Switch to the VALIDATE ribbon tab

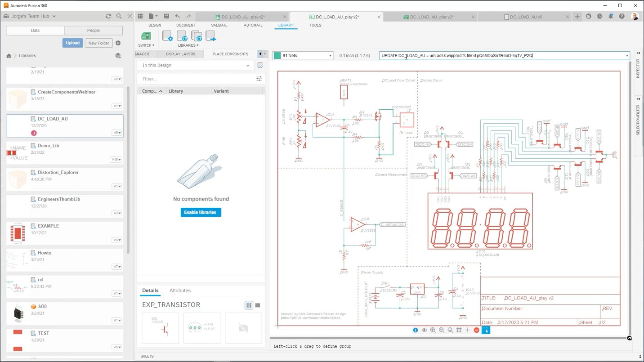point(219,25)
